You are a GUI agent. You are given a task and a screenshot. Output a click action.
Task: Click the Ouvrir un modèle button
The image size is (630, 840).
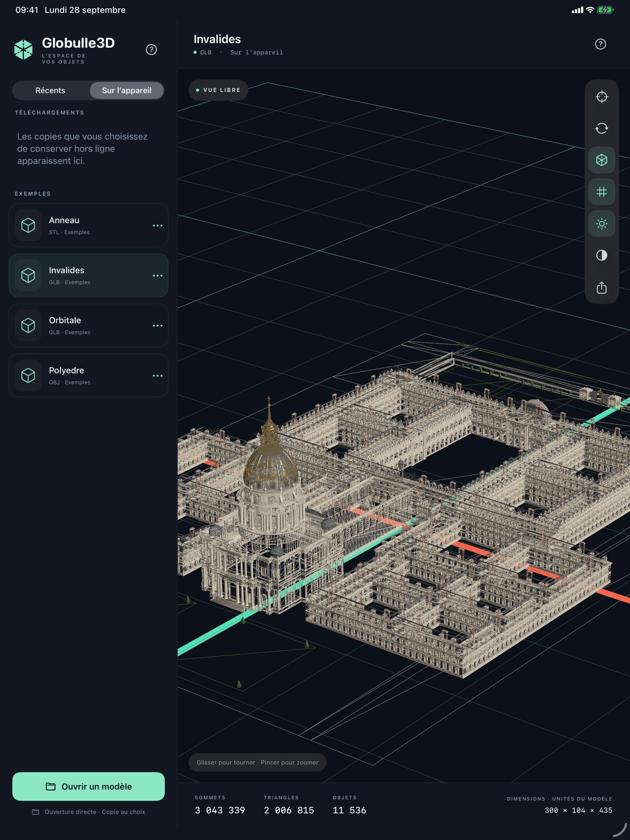pyautogui.click(x=88, y=786)
